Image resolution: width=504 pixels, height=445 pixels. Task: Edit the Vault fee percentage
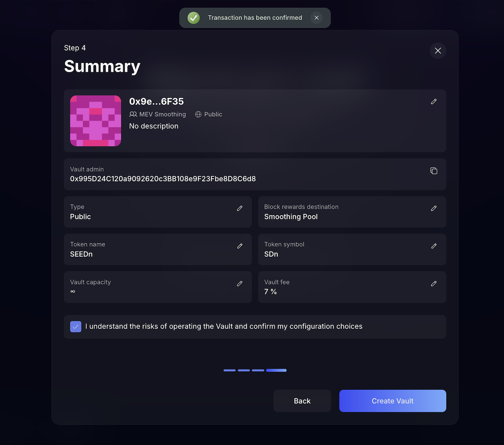tap(434, 284)
